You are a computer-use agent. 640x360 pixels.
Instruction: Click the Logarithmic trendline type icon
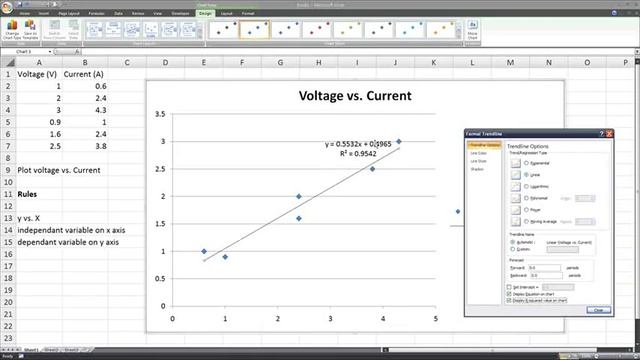(516, 187)
